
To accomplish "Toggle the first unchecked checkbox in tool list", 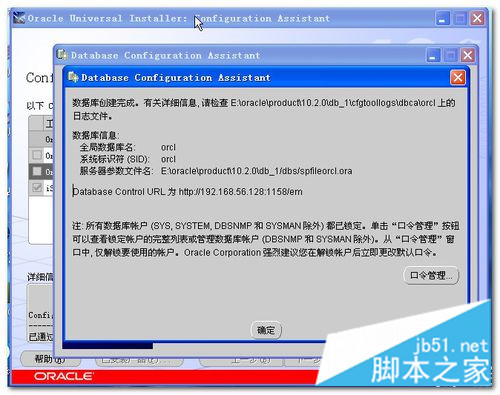I will click(37, 155).
